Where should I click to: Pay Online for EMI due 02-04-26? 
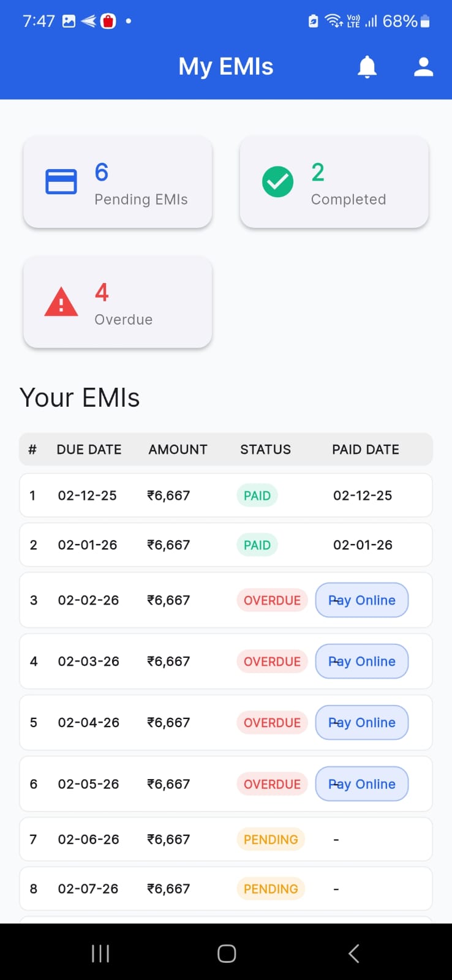click(362, 723)
